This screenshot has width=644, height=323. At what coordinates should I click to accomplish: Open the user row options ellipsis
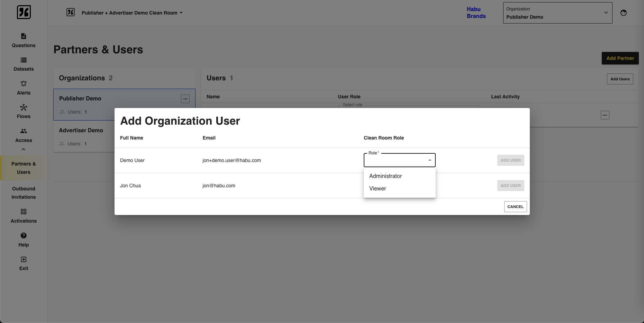(x=605, y=115)
